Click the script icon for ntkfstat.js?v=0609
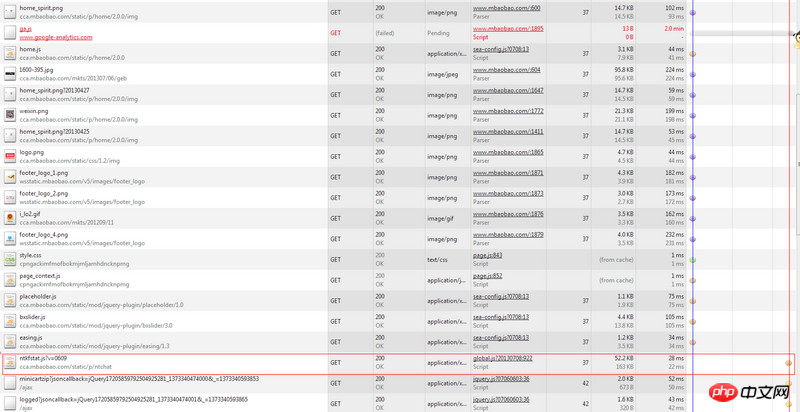 point(10,363)
